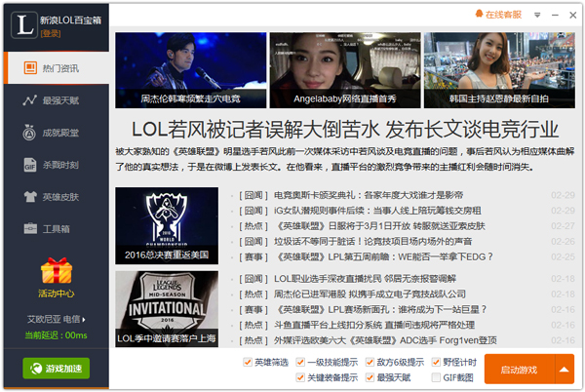The width and height of the screenshot is (585, 392).
Task: Expand the 启动游戏 button's arrow
Action: [x=565, y=369]
